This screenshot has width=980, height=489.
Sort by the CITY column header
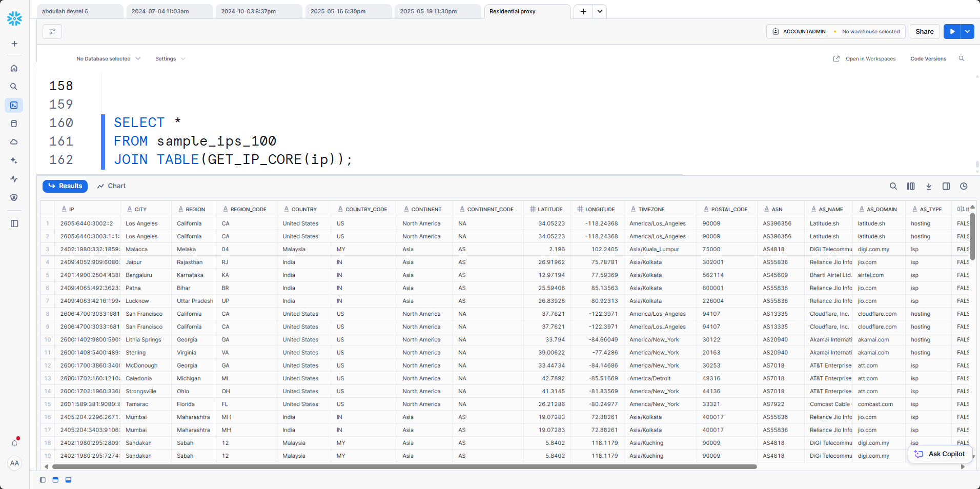[x=146, y=209]
